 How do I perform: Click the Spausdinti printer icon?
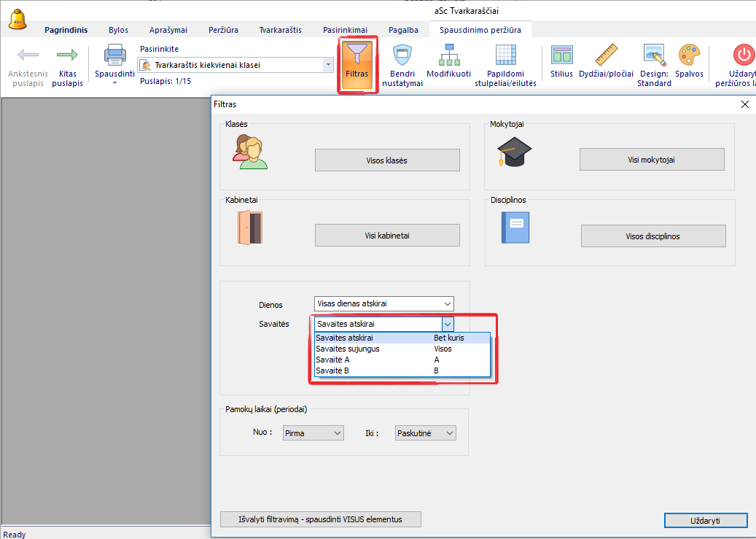pyautogui.click(x=115, y=55)
